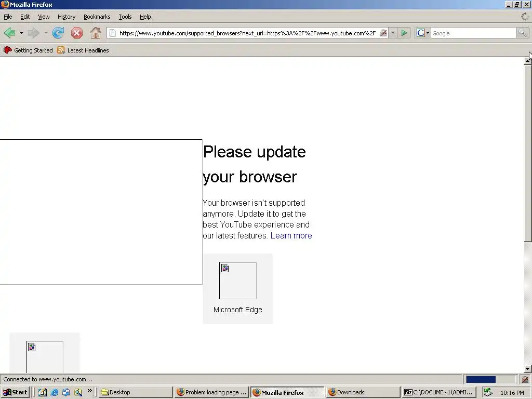
Task: Click the Mozilla Firefox taskbar button
Action: 287,392
